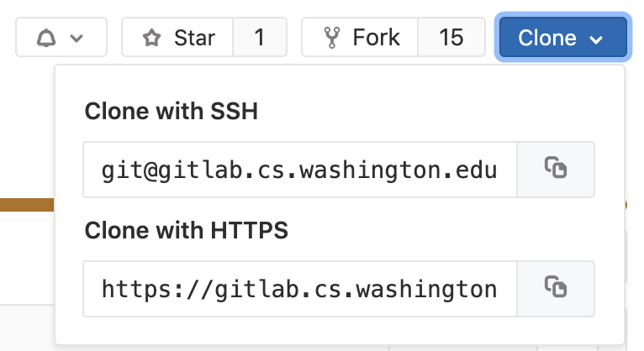The image size is (644, 351).
Task: Click the "Clone with SSH" heading
Action: coord(172,112)
